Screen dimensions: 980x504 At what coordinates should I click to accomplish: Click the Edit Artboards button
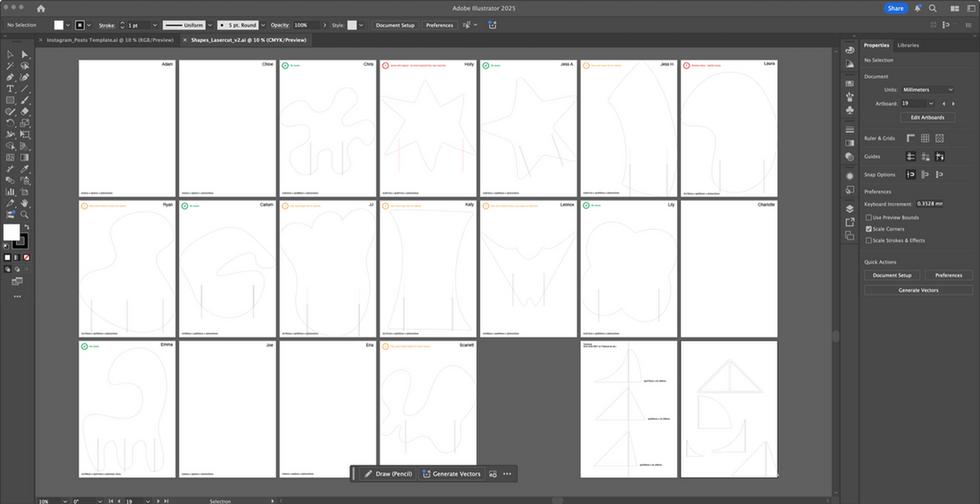pos(927,117)
